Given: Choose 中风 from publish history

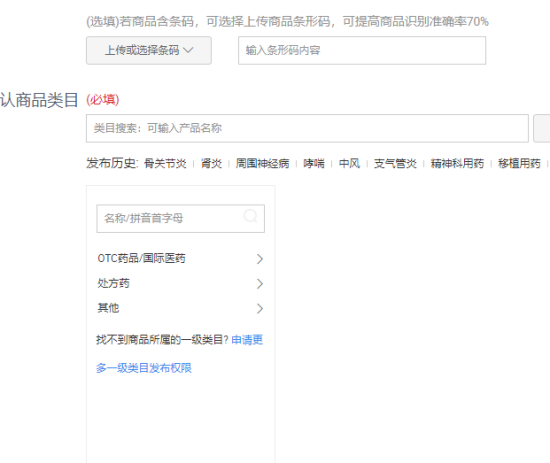Looking at the screenshot, I should 349,163.
